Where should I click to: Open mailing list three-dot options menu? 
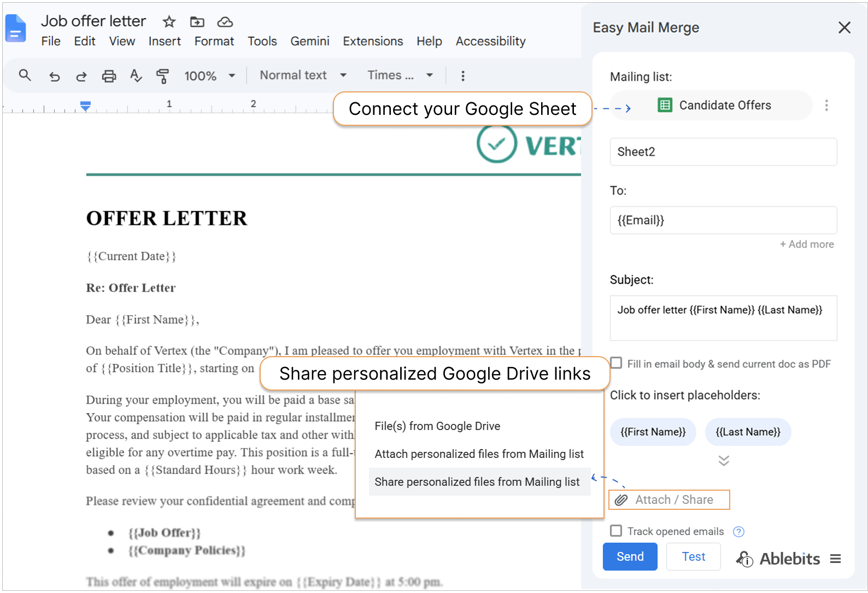(x=826, y=105)
